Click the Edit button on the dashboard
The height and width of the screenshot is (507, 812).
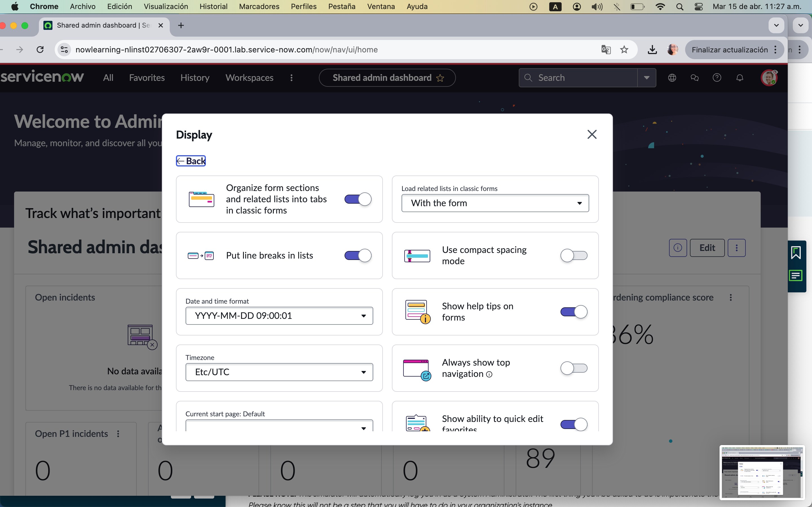(x=707, y=248)
